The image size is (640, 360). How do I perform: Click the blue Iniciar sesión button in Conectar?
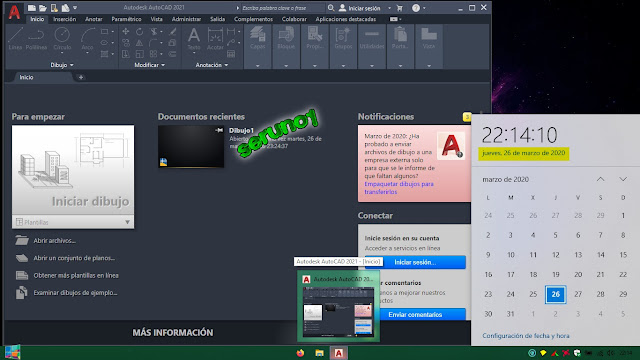pos(415,262)
